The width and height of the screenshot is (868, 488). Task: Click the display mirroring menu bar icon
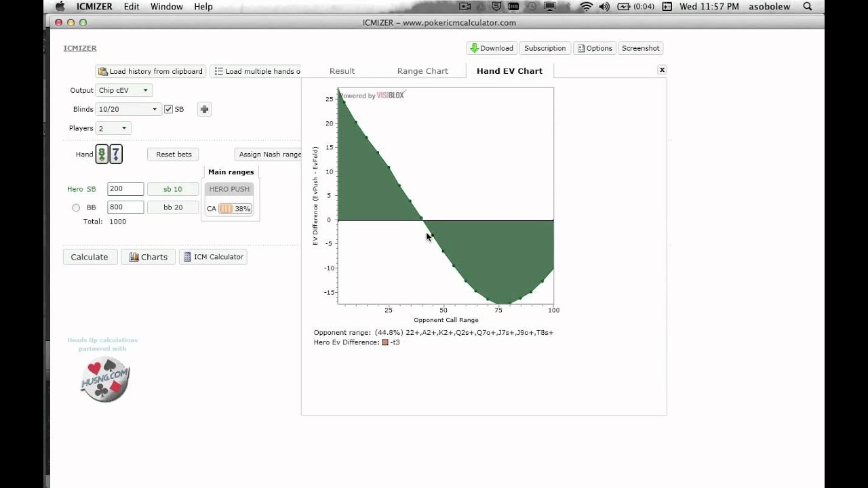550,7
